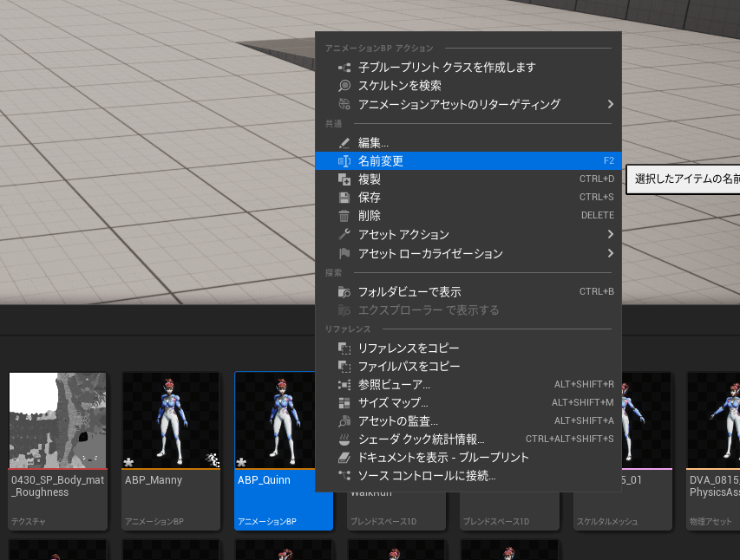The width and height of the screenshot is (740, 560).
Task: Click the source control connect icon
Action: coord(344,476)
